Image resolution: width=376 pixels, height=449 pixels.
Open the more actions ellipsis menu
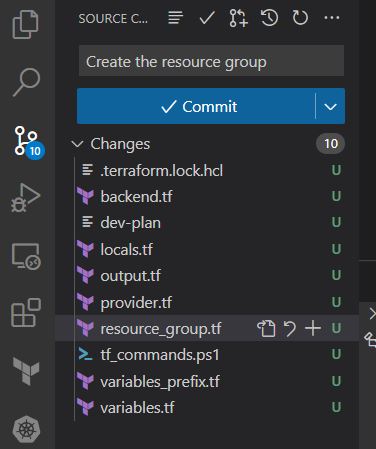(332, 18)
